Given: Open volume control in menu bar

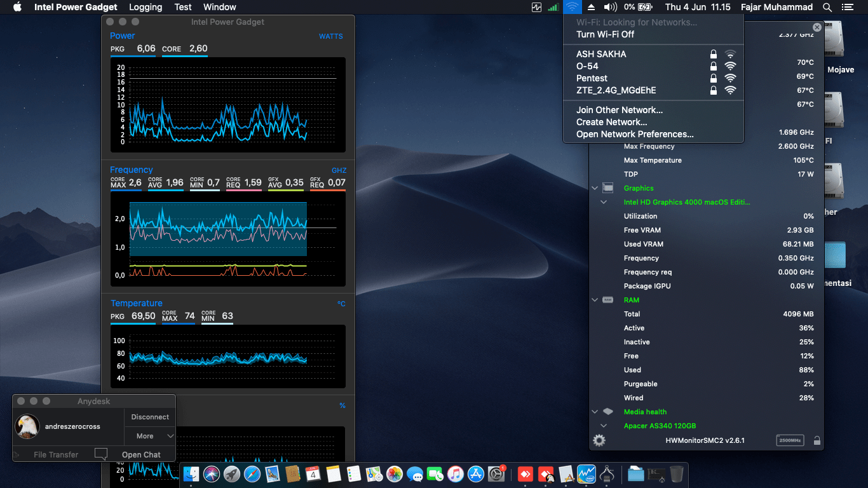Looking at the screenshot, I should pyautogui.click(x=611, y=7).
